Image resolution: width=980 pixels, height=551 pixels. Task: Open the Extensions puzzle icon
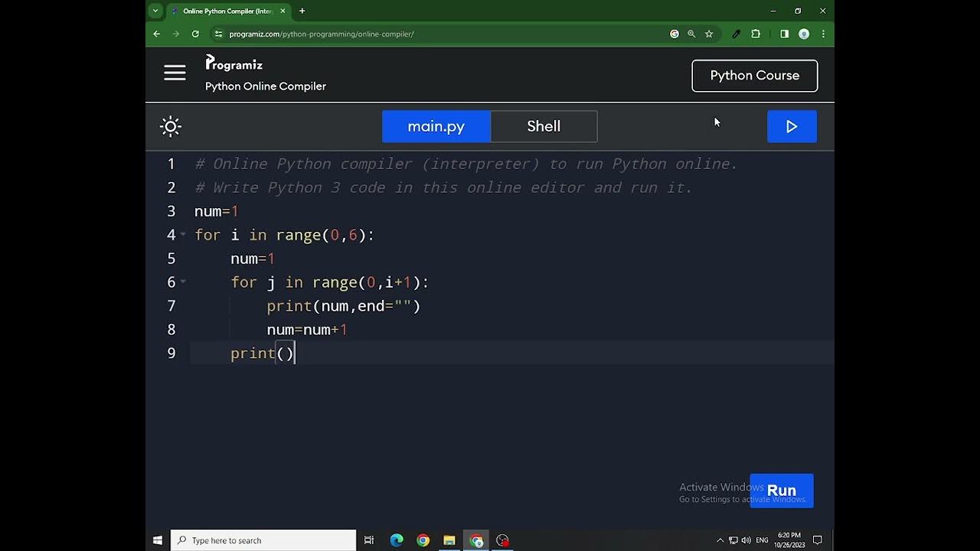pos(756,34)
